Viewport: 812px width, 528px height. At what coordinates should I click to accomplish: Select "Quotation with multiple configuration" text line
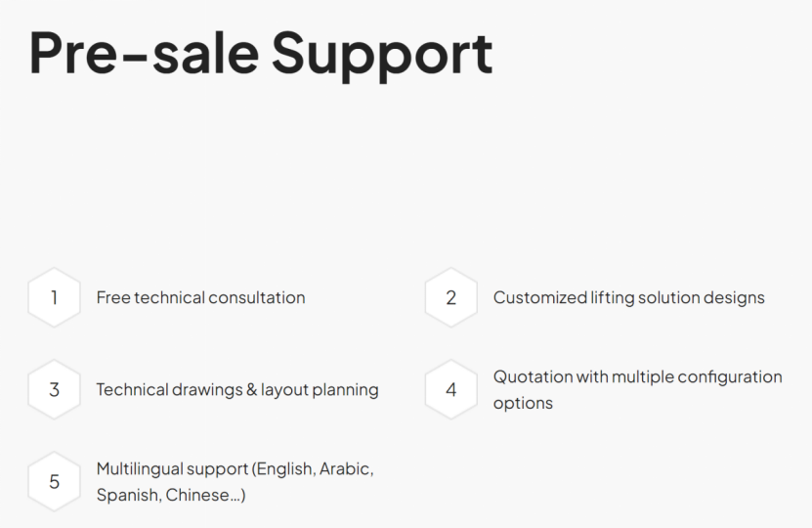click(x=637, y=376)
